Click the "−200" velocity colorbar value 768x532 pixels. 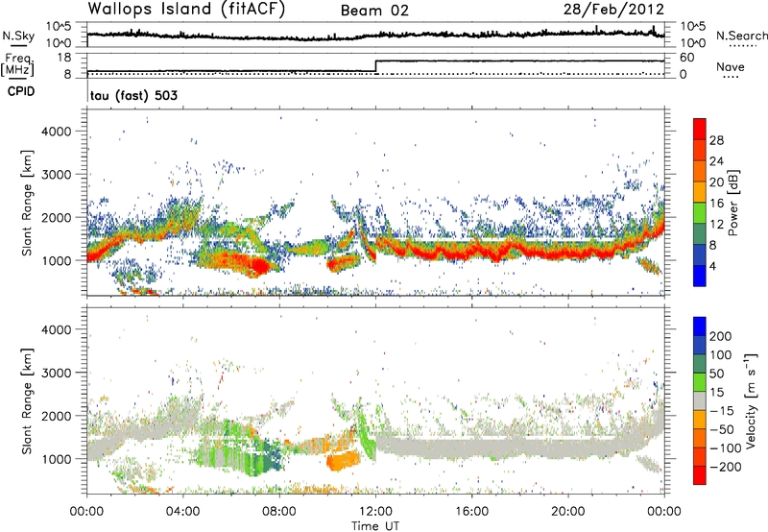click(726, 467)
